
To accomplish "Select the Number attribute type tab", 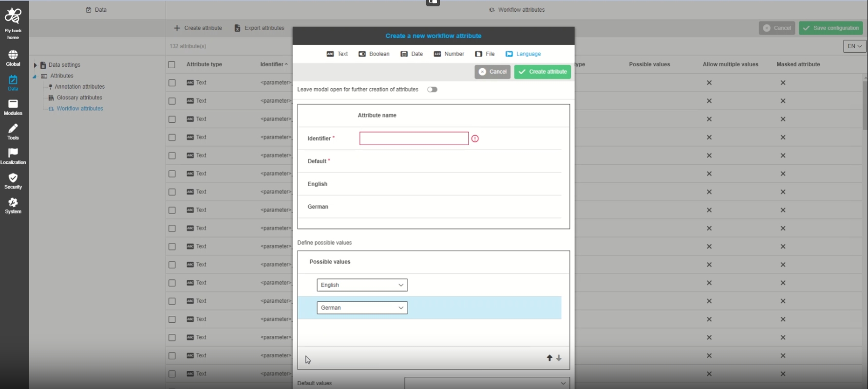I will click(x=449, y=54).
